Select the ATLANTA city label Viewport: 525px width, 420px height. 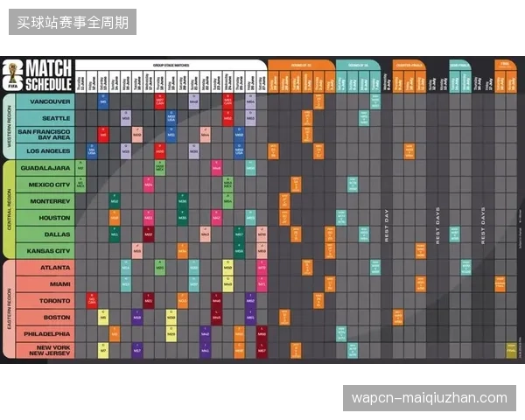tap(45, 267)
